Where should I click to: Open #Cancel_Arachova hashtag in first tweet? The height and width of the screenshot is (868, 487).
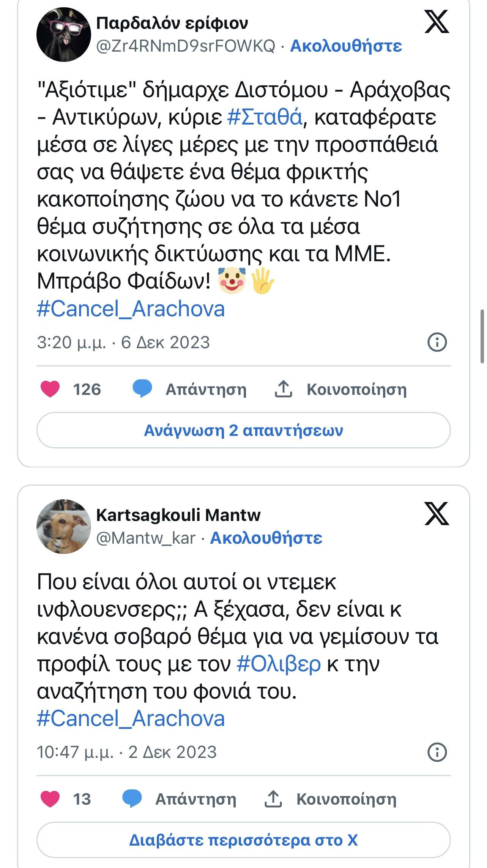point(131,309)
